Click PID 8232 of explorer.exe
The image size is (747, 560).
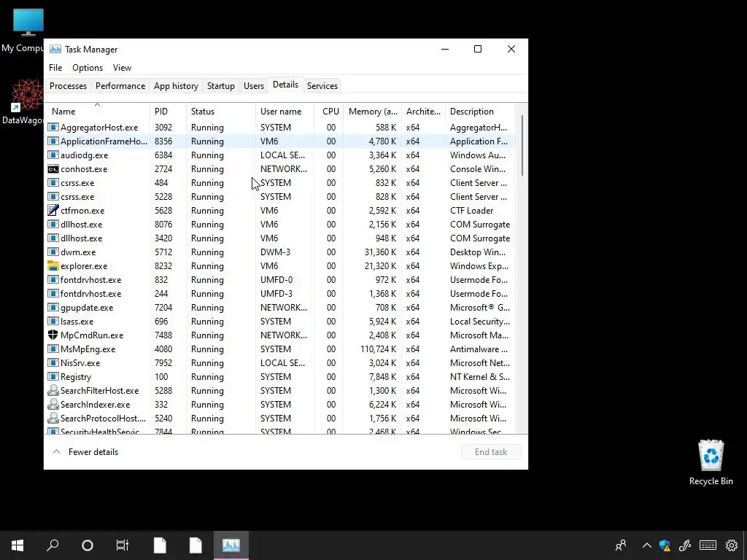click(x=163, y=265)
